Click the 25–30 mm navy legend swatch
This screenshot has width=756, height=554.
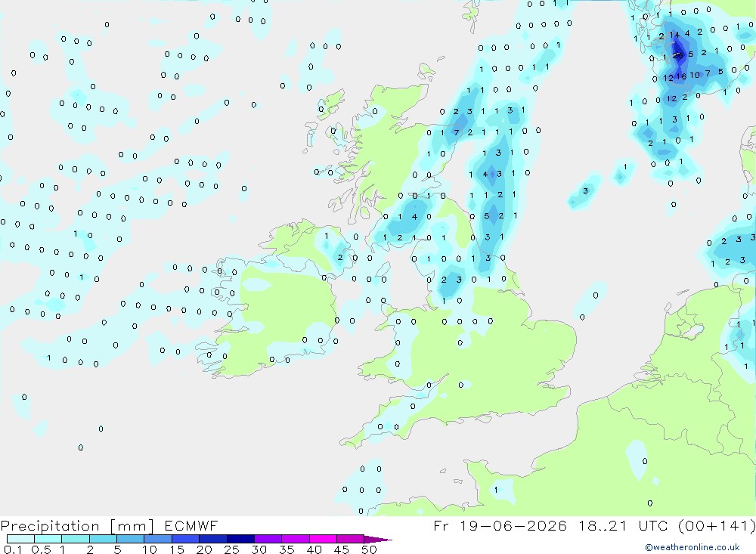240,539
